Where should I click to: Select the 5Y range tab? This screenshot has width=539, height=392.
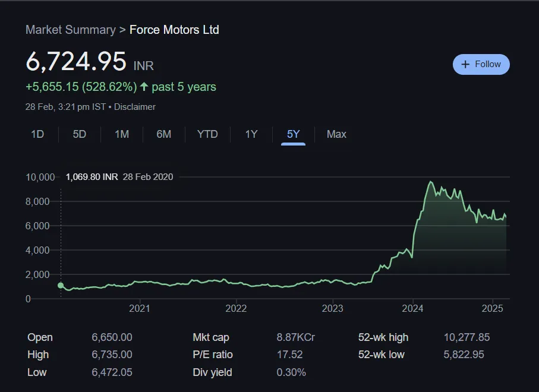pos(293,134)
